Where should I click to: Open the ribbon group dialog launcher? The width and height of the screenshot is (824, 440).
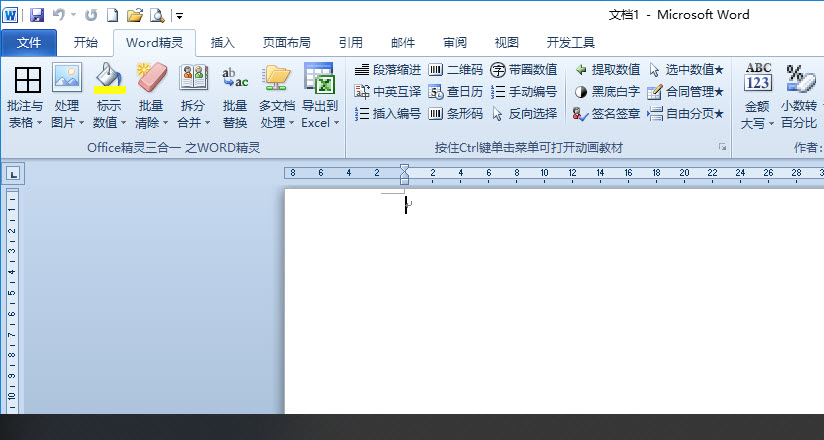click(x=723, y=147)
